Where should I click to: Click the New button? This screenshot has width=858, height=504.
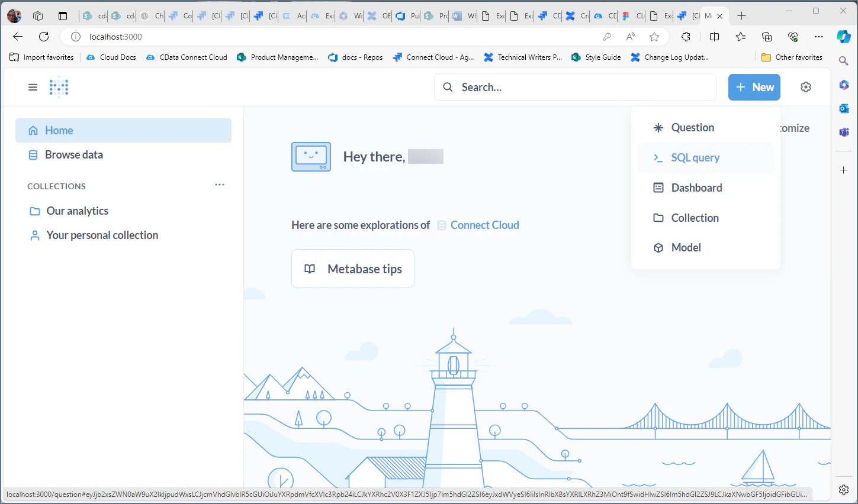(754, 87)
